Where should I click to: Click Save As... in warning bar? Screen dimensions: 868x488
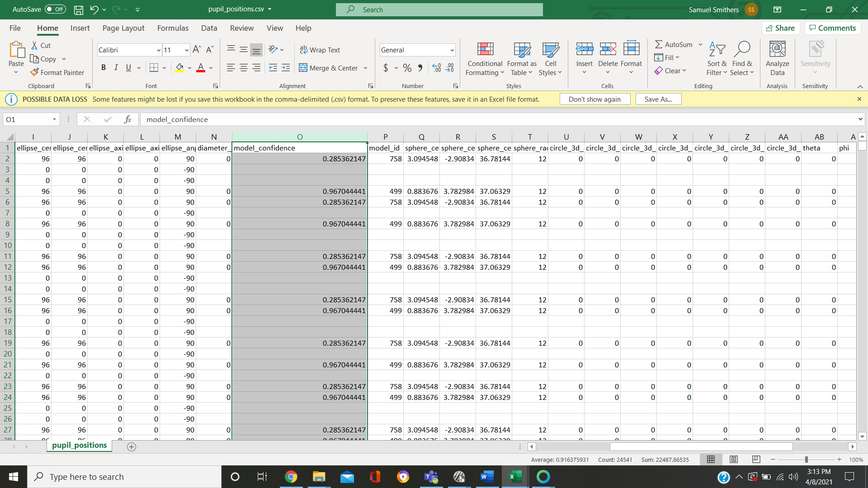(658, 99)
